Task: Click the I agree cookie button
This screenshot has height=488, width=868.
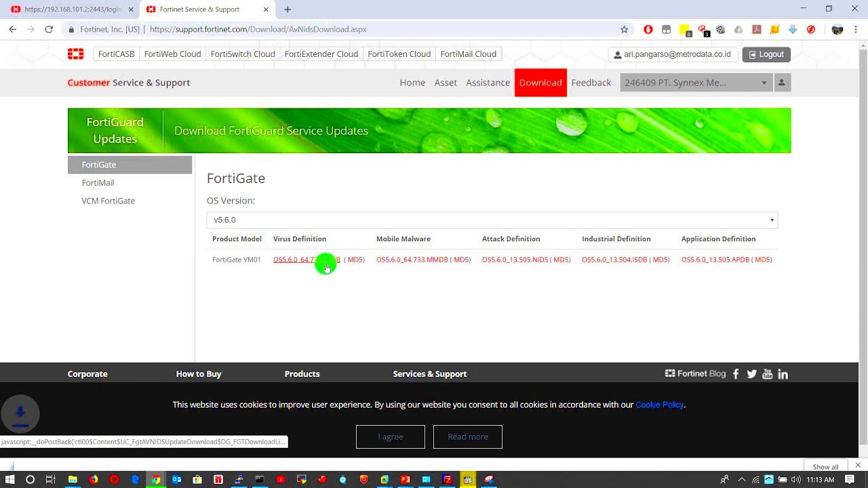Action: pos(390,436)
